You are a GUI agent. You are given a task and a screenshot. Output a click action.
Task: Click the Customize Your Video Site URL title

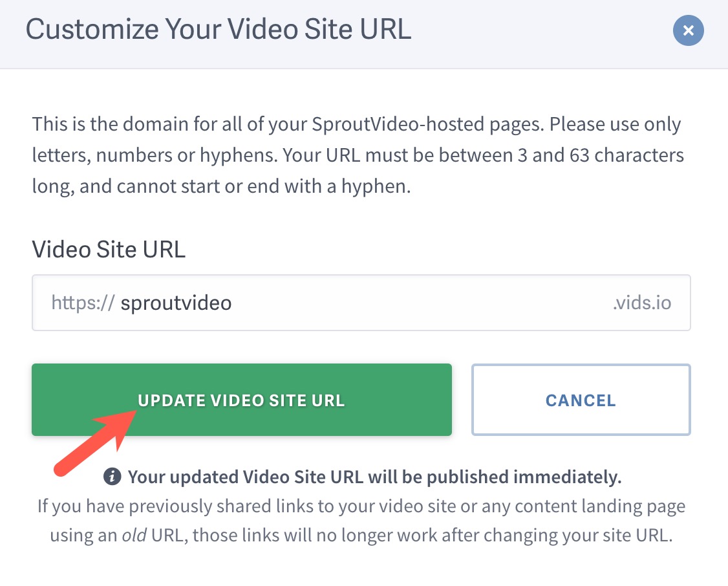pos(218,30)
